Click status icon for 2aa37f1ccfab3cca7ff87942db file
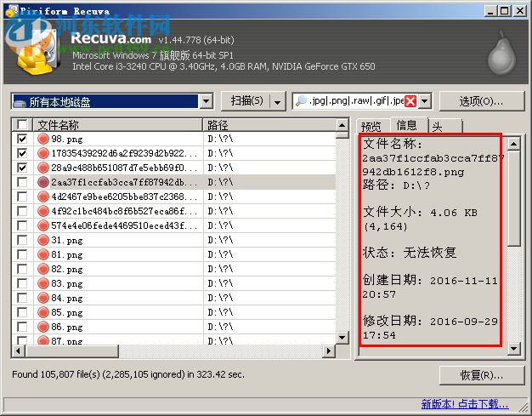This screenshot has height=416, width=532. coord(43,182)
